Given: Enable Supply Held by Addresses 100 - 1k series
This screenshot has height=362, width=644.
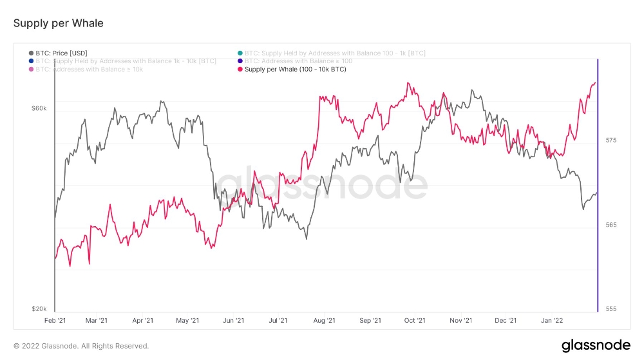Looking at the screenshot, I should (332, 53).
